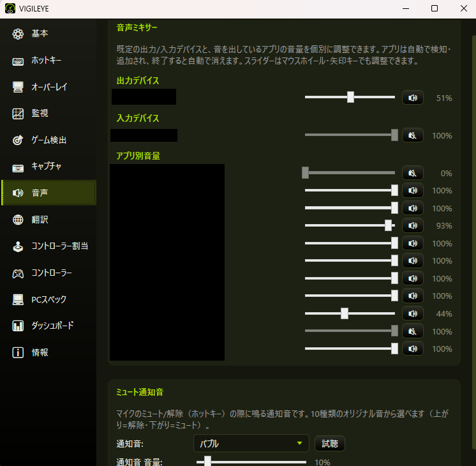This screenshot has width=476, height=466.
Task: Maximize the VIGILEYE window
Action: tap(435, 8)
